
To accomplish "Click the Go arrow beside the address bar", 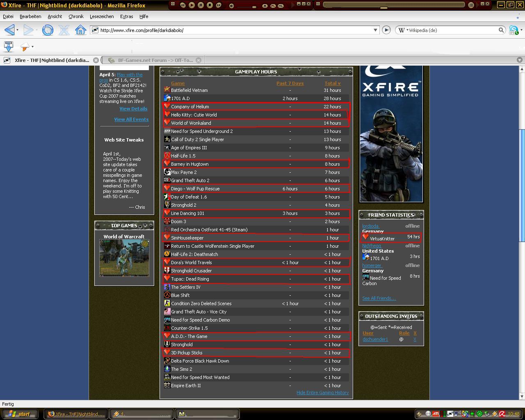I will tap(386, 30).
